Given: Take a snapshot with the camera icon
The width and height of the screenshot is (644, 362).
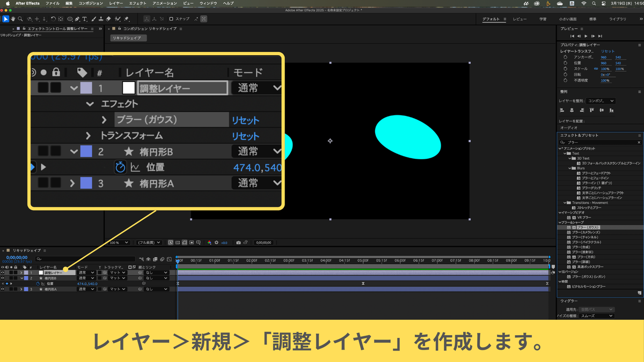Looking at the screenshot, I should point(238,242).
